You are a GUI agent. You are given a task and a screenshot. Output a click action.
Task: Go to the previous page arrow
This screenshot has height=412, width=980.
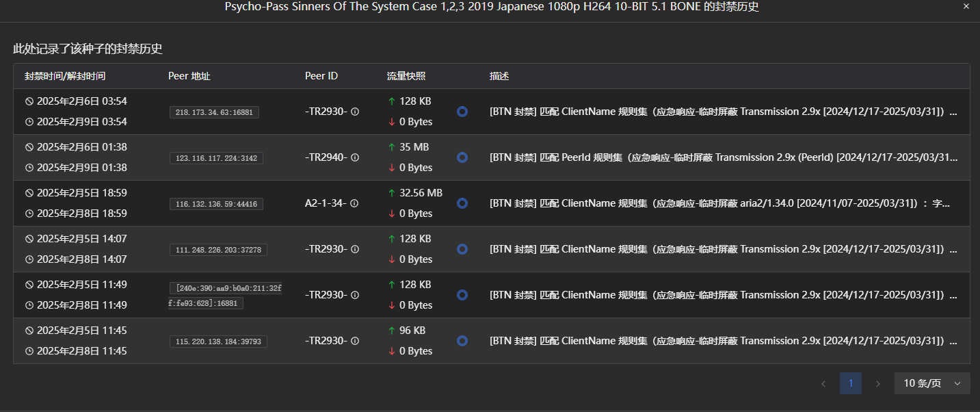tap(823, 383)
